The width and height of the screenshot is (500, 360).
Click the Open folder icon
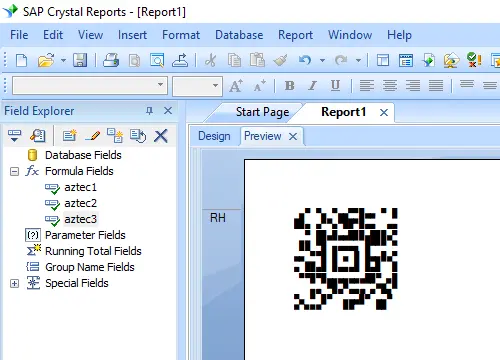point(46,61)
